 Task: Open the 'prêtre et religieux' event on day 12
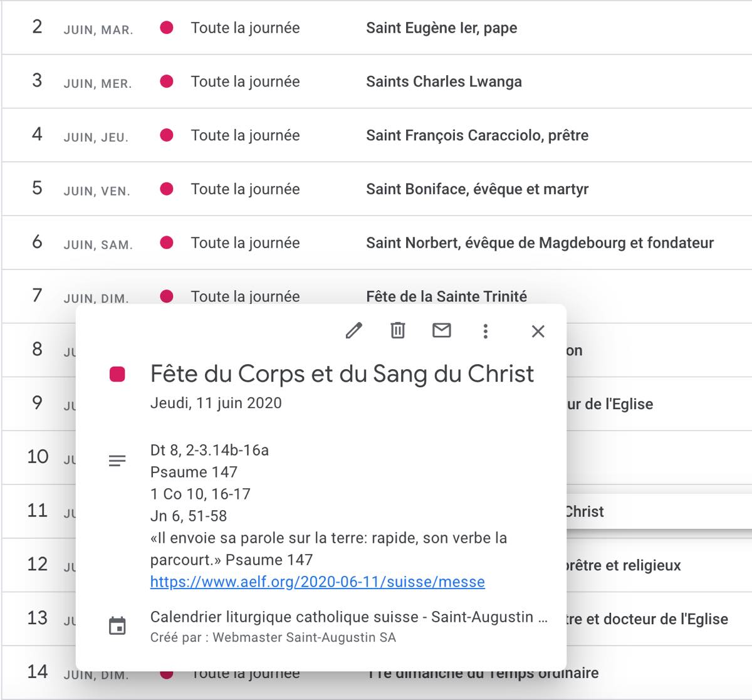pyautogui.click(x=624, y=565)
